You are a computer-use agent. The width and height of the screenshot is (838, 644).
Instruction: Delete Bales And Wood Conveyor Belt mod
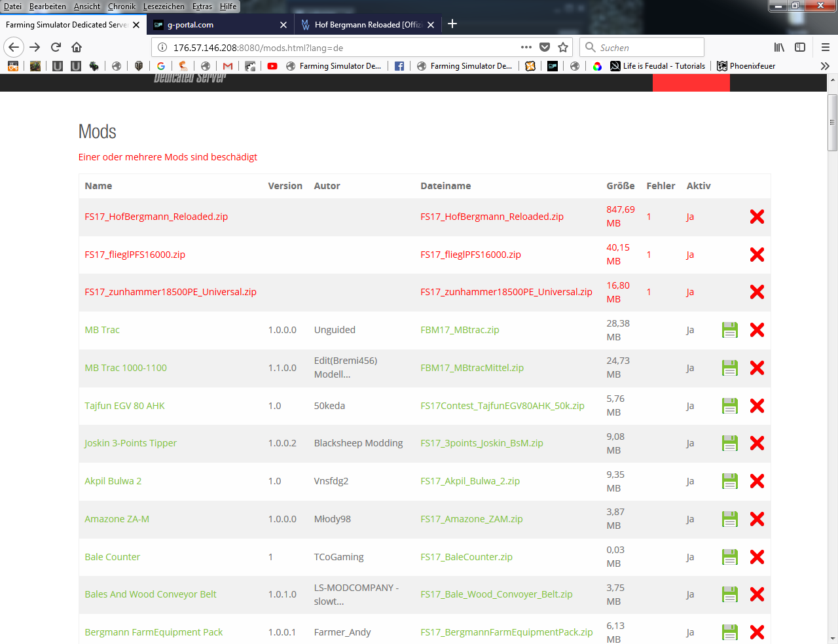pos(757,594)
